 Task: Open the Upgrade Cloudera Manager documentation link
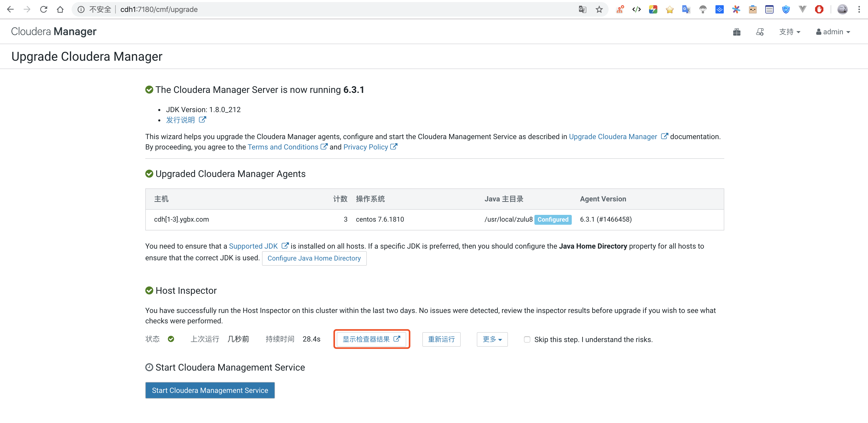pos(618,137)
